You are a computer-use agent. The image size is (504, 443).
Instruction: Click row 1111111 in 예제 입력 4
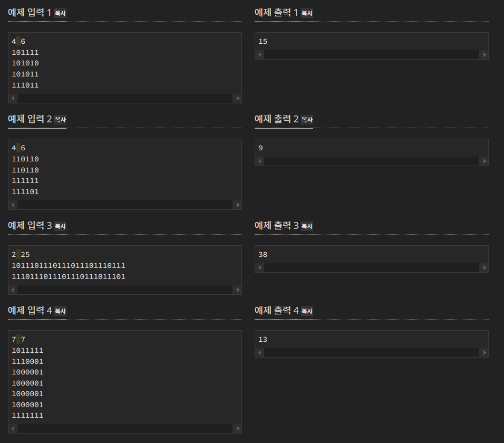click(27, 416)
